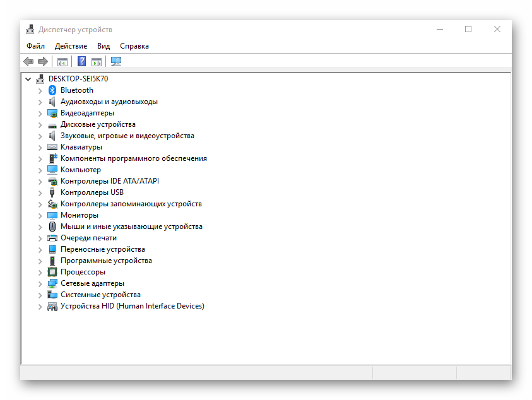Image resolution: width=532 pixels, height=400 pixels.
Task: Click the Клавиатуры keyboard icon
Action: click(52, 147)
